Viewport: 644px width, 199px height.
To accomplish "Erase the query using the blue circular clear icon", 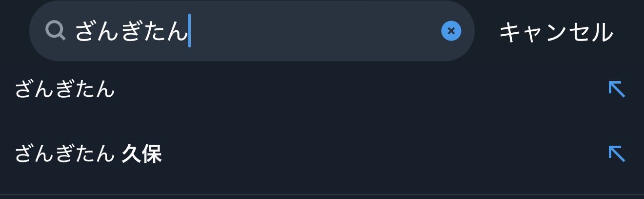I will click(x=451, y=31).
